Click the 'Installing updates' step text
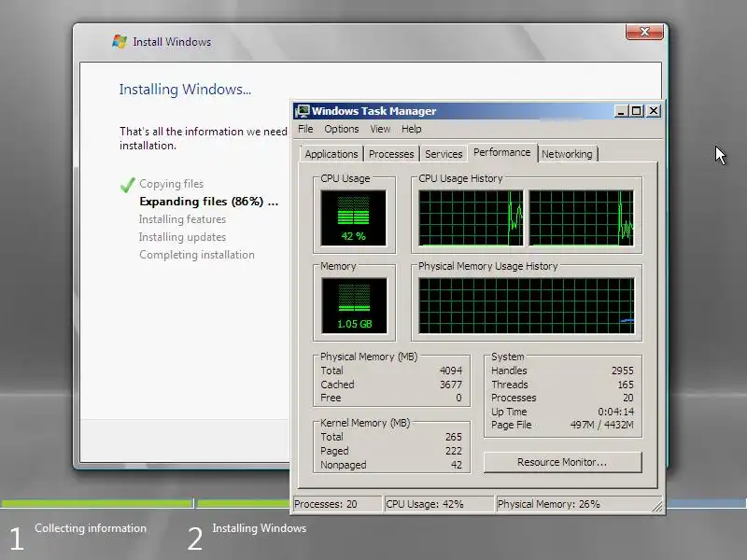 (182, 237)
